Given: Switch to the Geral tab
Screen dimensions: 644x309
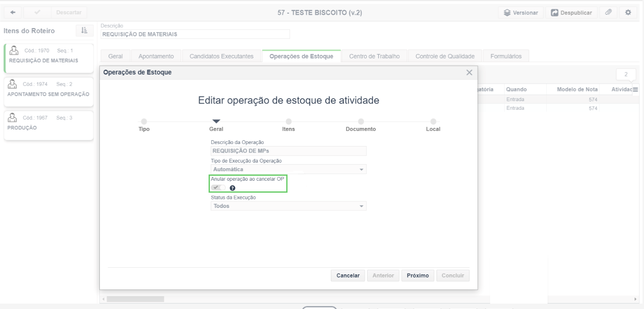Looking at the screenshot, I should [x=115, y=57].
